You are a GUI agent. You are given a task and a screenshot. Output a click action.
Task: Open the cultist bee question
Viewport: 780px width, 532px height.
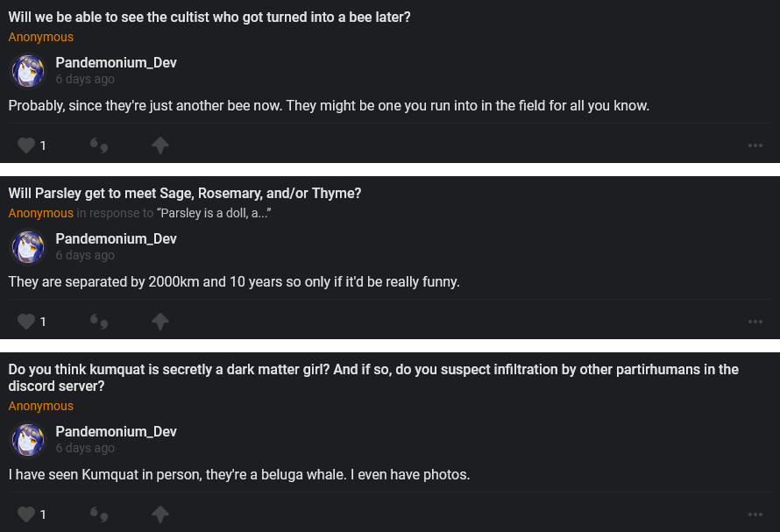point(209,18)
